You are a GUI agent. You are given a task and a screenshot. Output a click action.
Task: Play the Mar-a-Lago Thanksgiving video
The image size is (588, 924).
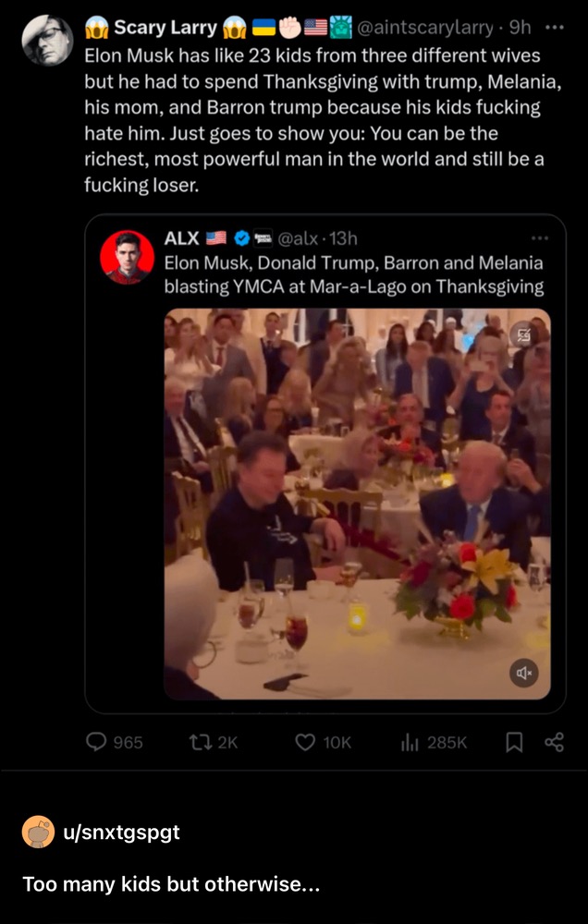[x=357, y=504]
